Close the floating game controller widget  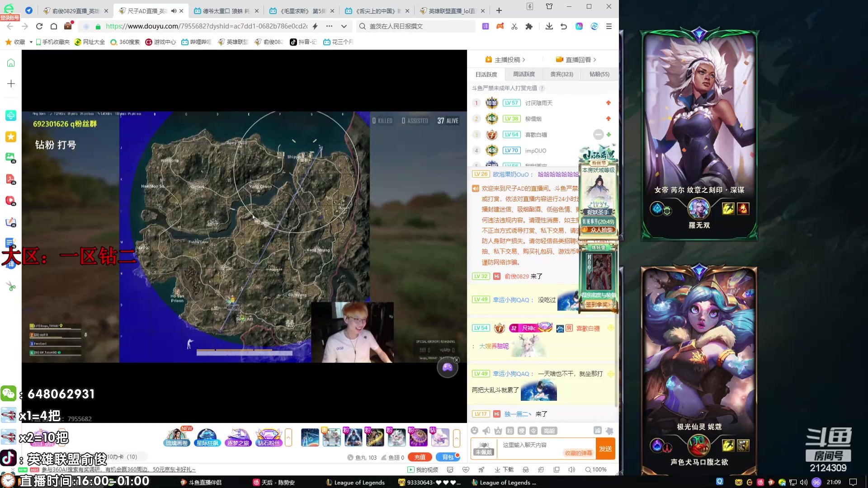coord(457,360)
